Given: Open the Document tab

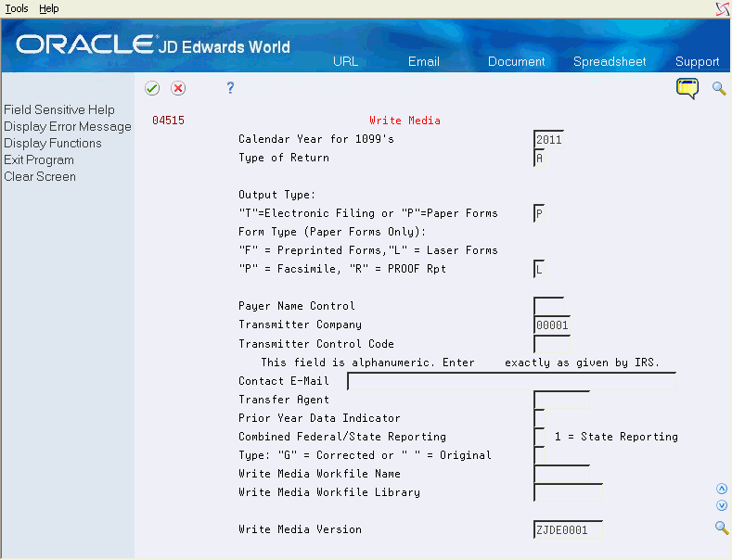Looking at the screenshot, I should pos(517,61).
